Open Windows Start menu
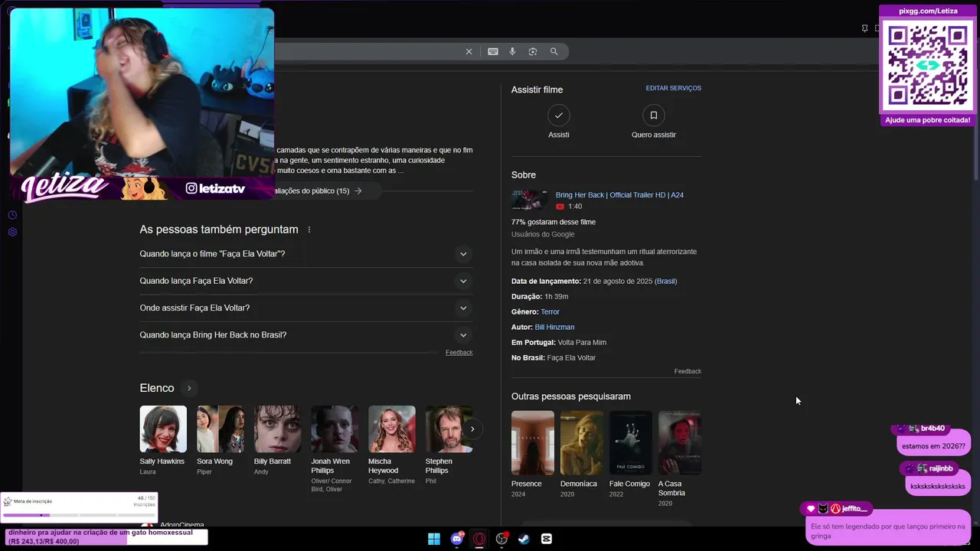 pyautogui.click(x=434, y=539)
